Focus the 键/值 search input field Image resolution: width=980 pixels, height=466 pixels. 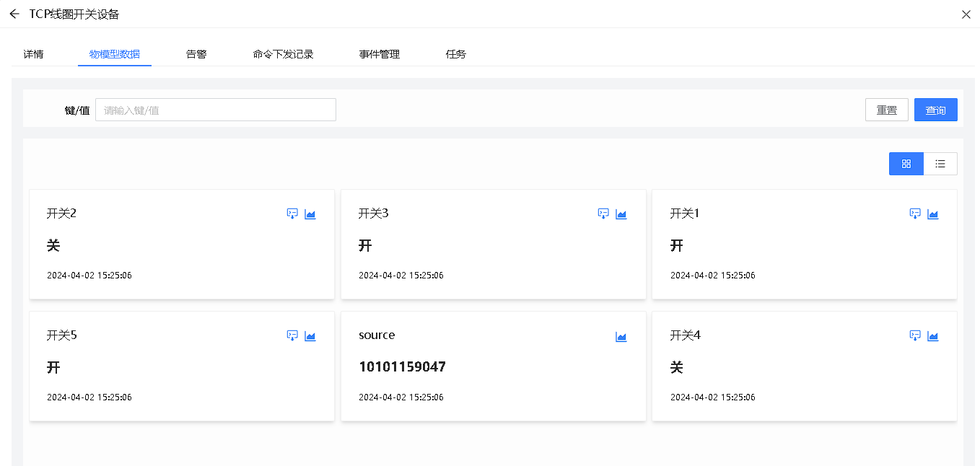(x=216, y=110)
